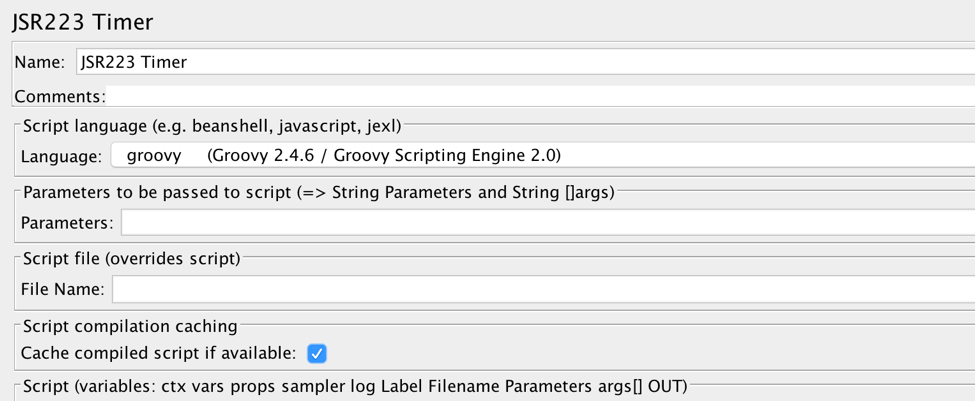Open the script Language combo box

coord(540,156)
